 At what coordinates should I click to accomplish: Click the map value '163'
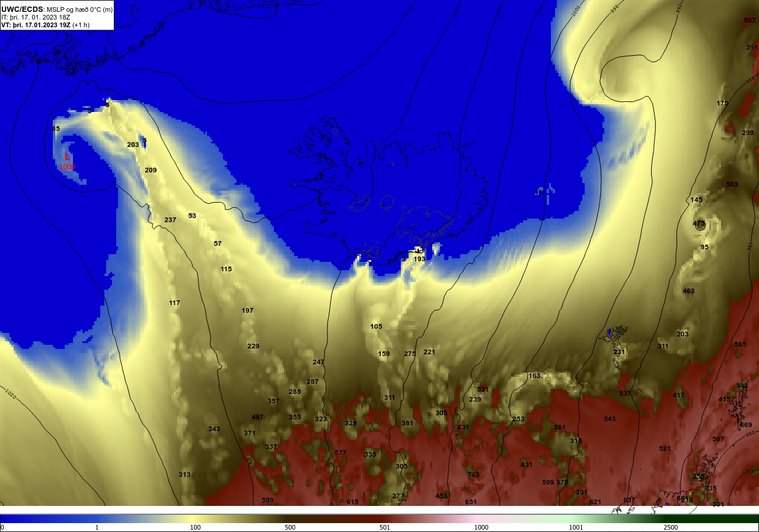[x=534, y=376]
